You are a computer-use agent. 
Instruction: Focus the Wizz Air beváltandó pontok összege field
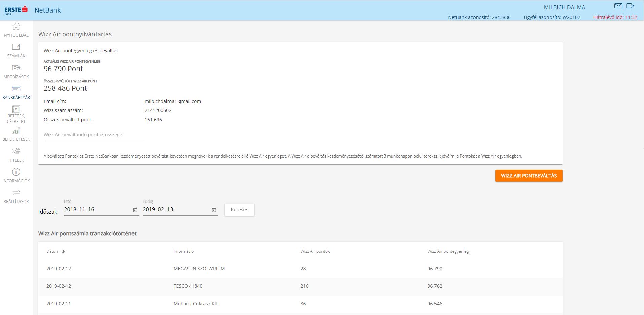tap(94, 135)
